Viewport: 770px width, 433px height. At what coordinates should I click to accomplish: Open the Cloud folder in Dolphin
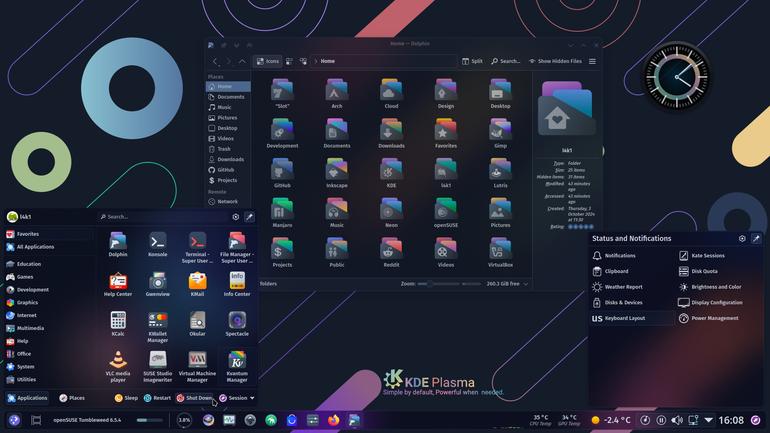click(x=391, y=93)
